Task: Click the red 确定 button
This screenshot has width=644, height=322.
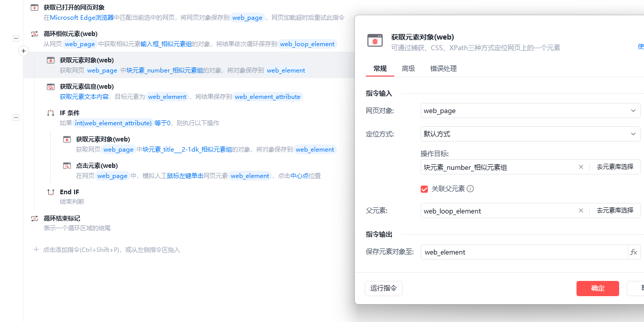Action: tap(597, 289)
